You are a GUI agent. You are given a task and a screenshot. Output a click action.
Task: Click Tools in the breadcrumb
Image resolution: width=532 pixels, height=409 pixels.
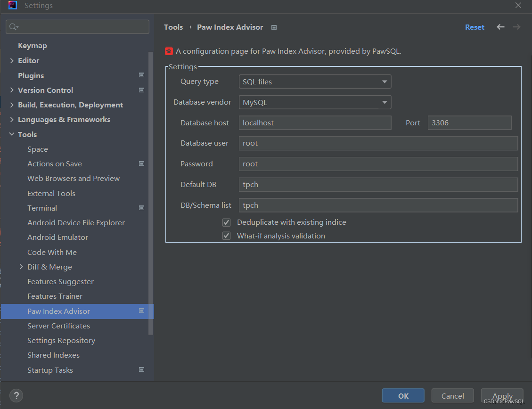[x=173, y=27]
